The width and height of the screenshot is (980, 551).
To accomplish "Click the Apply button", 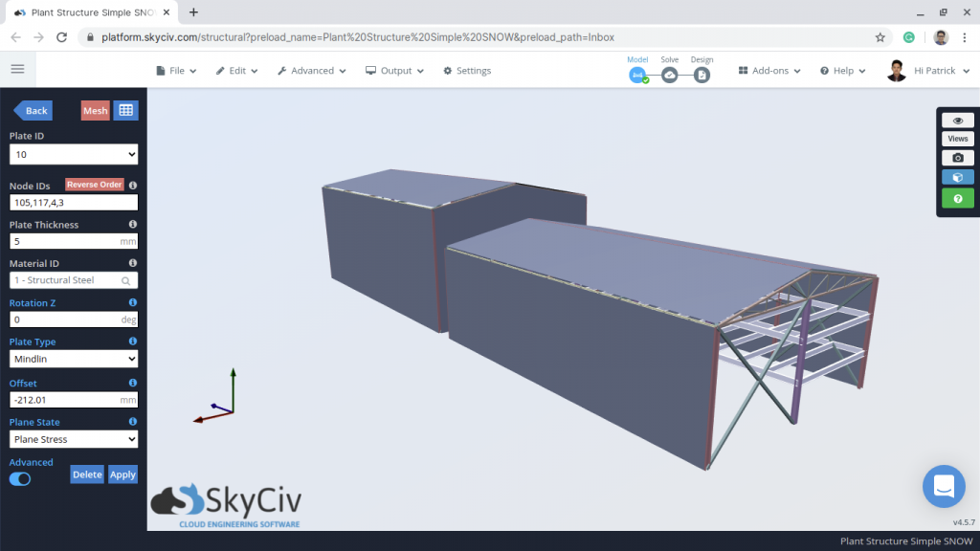I will 122,474.
